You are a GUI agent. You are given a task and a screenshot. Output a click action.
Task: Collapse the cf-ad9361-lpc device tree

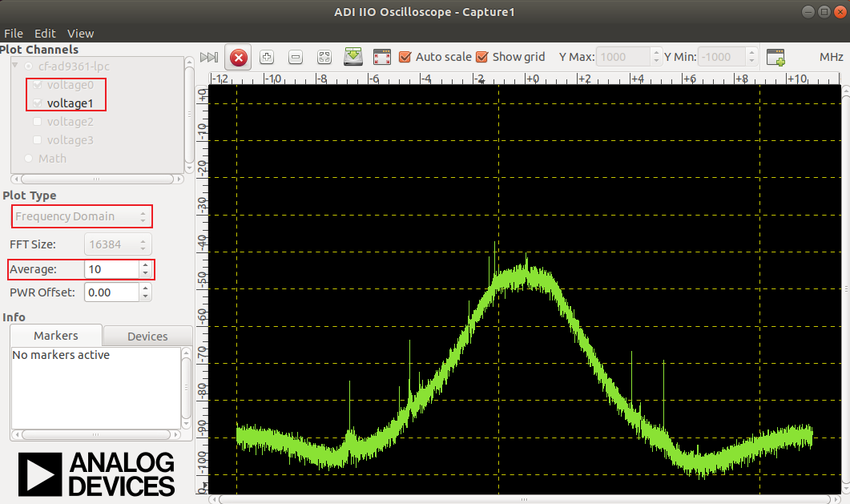[x=14, y=66]
